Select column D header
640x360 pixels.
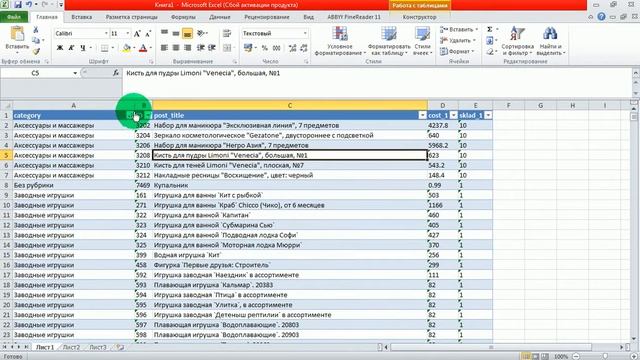(x=442, y=105)
